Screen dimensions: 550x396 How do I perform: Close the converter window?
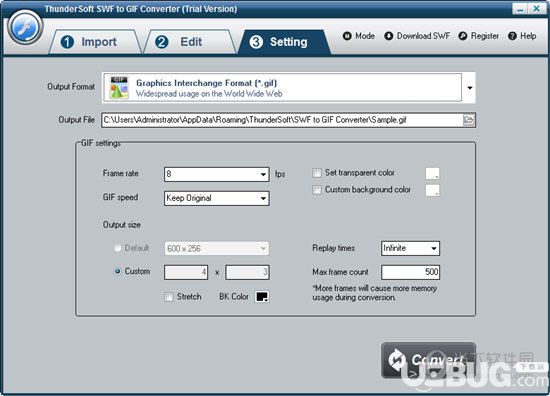tap(537, 9)
